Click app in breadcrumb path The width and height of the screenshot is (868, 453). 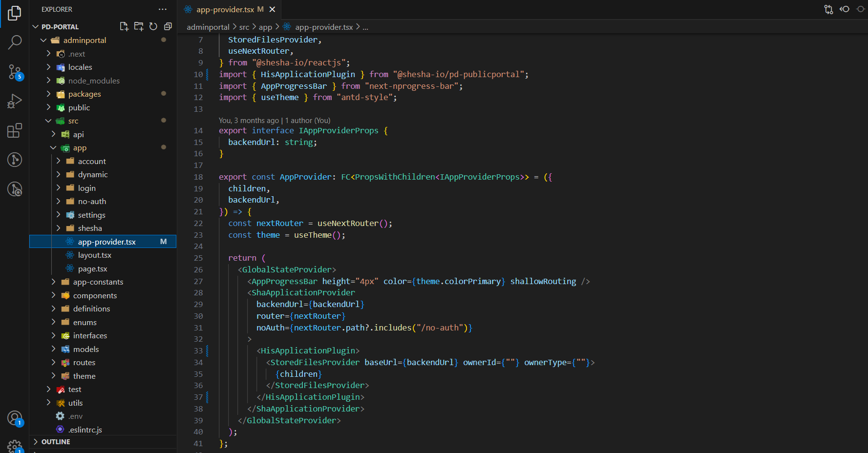click(x=265, y=27)
